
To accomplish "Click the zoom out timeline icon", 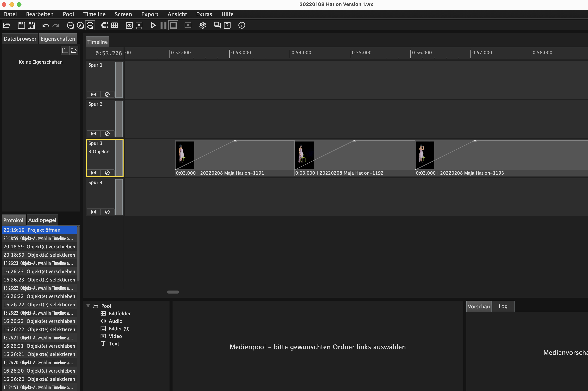I will point(70,25).
